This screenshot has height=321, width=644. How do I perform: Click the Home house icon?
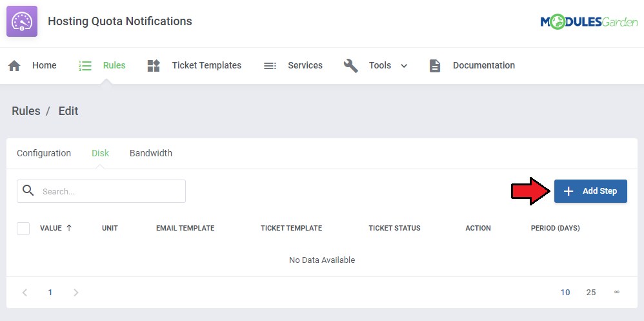coord(14,66)
